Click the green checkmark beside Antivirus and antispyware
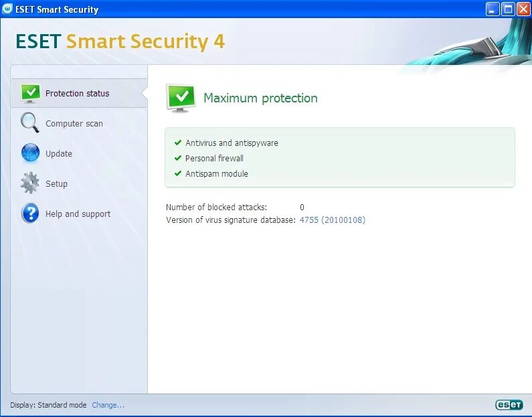The width and height of the screenshot is (532, 417). [x=178, y=143]
